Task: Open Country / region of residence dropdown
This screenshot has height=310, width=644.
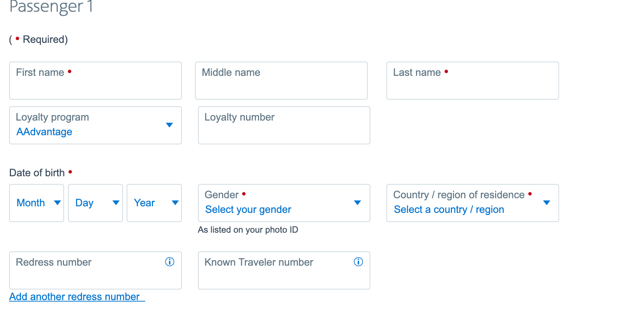Action: (x=472, y=203)
